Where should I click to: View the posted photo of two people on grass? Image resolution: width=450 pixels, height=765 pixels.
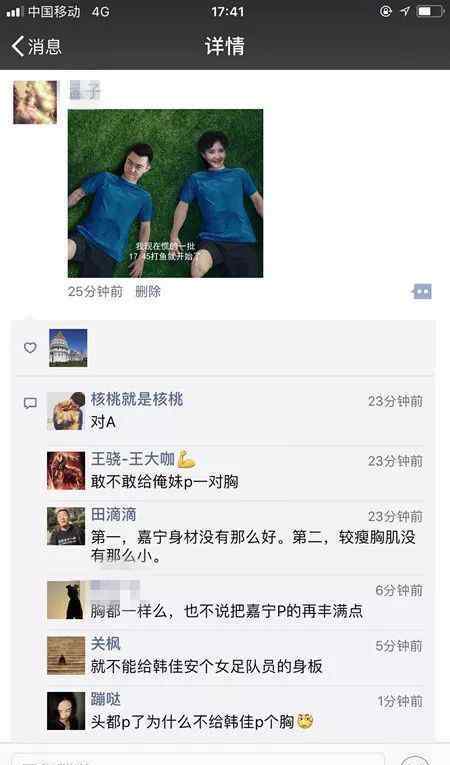[165, 193]
